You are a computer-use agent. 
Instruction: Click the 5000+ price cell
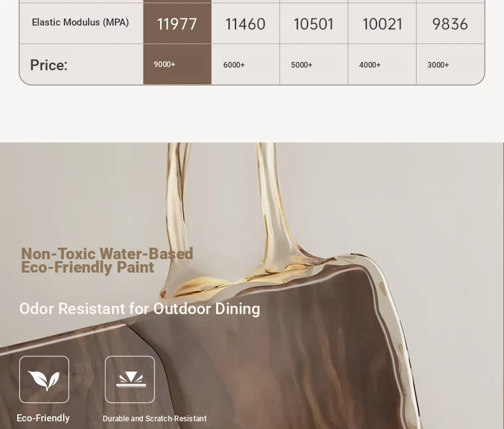coord(302,65)
